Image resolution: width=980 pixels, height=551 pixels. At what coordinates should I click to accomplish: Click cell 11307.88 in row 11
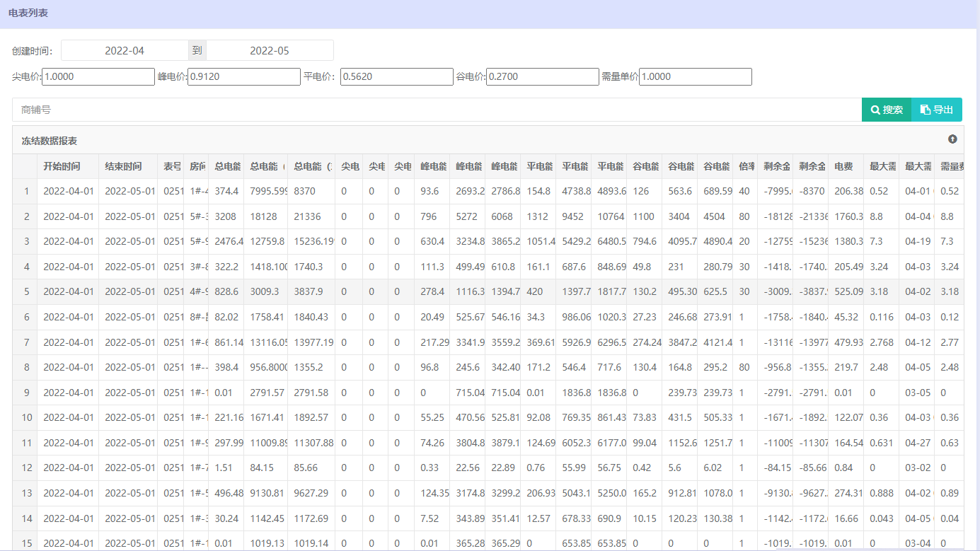(x=311, y=443)
